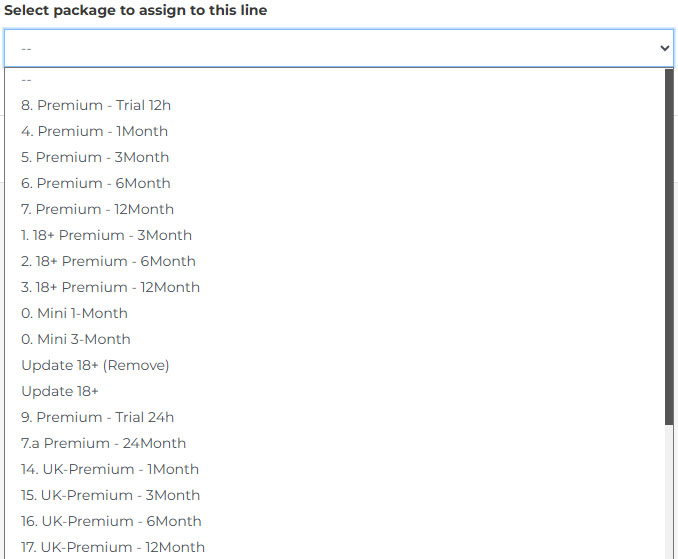Choose '14. UK-Premium - 1Month' option
The height and width of the screenshot is (559, 678).
click(110, 469)
